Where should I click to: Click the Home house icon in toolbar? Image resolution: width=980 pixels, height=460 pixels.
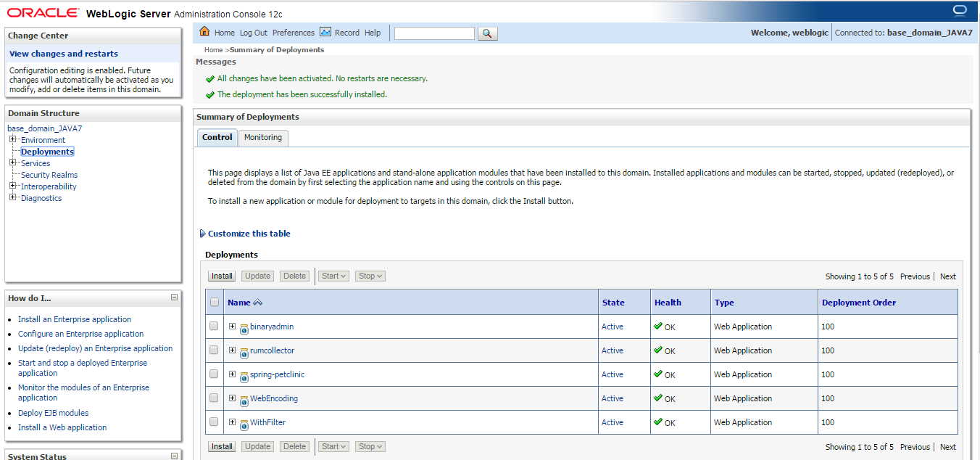coord(204,32)
